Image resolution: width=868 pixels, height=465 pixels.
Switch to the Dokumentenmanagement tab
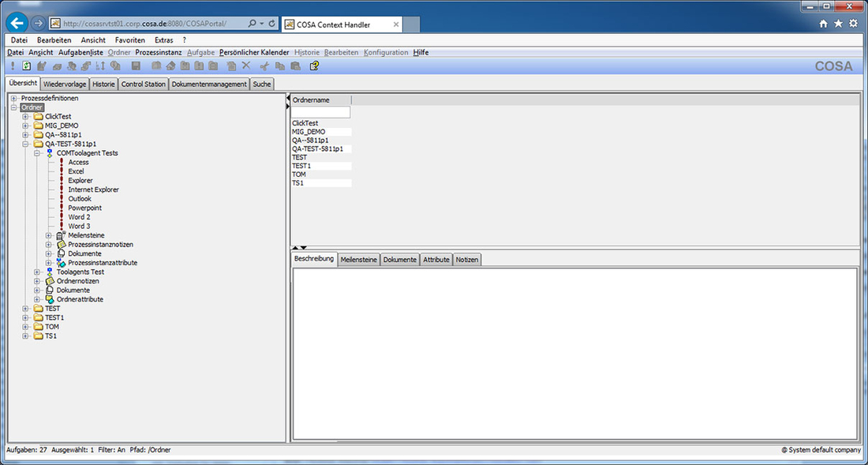coord(208,84)
